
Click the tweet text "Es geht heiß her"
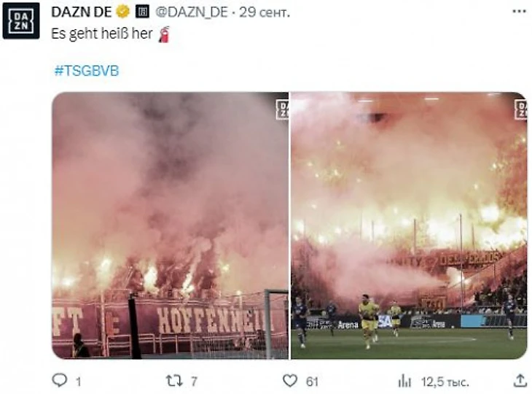pos(102,34)
